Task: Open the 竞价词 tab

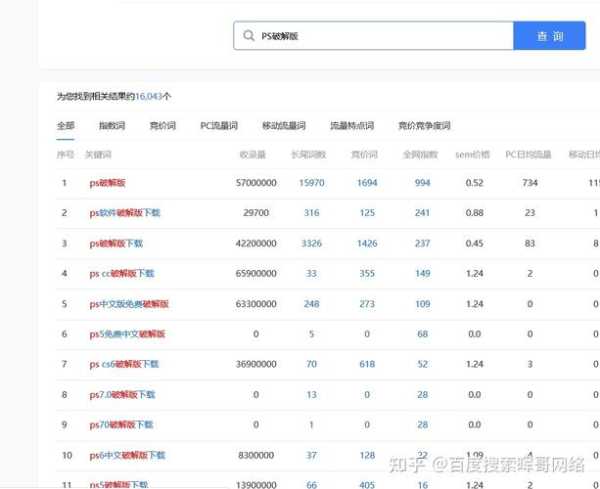Action: pyautogui.click(x=163, y=126)
